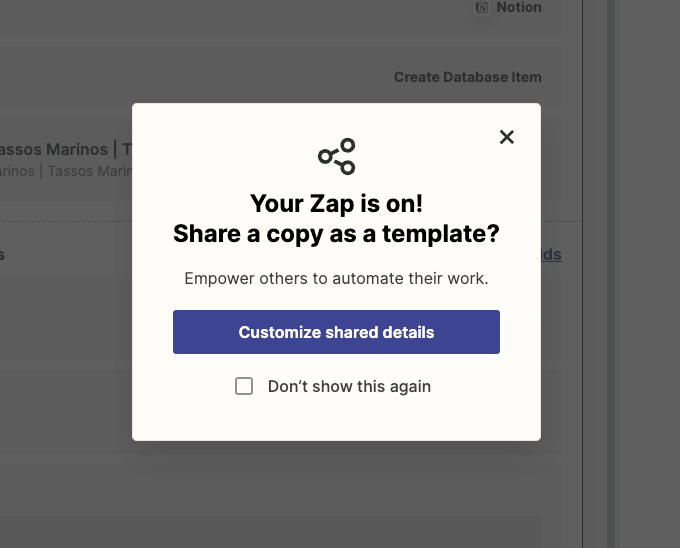Click Share a copy as a template heading
Image resolution: width=680 pixels, height=548 pixels.
click(x=336, y=234)
